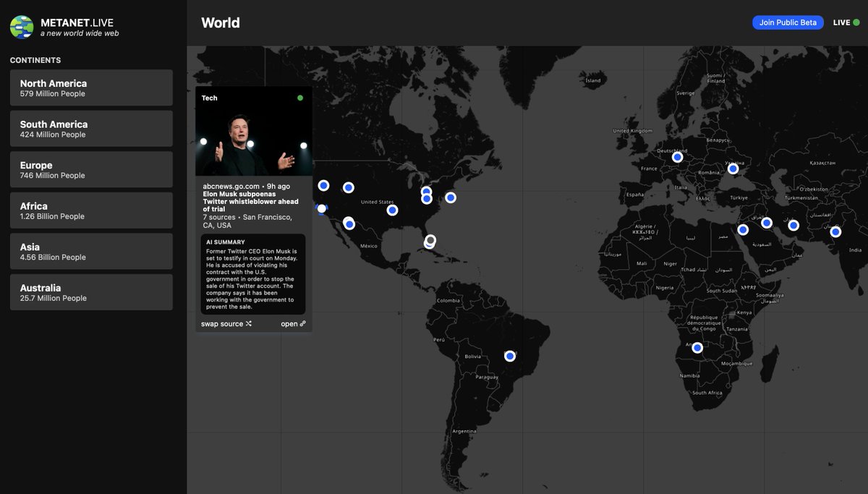This screenshot has width=868, height=494.
Task: Open the Australia continent entry
Action: point(91,292)
